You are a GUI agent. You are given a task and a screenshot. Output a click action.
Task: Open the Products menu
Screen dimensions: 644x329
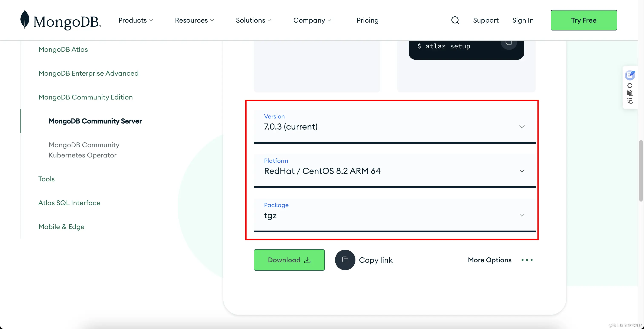135,20
